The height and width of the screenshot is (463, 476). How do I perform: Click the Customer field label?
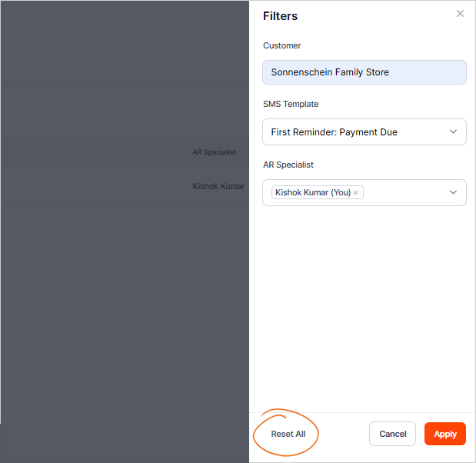(x=281, y=46)
